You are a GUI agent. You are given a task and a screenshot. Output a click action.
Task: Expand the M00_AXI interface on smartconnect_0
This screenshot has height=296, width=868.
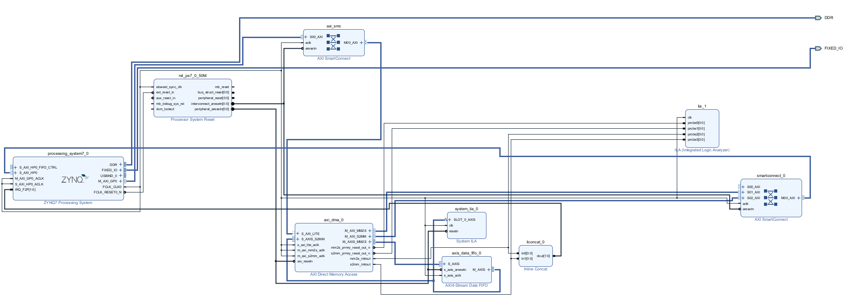tap(799, 198)
